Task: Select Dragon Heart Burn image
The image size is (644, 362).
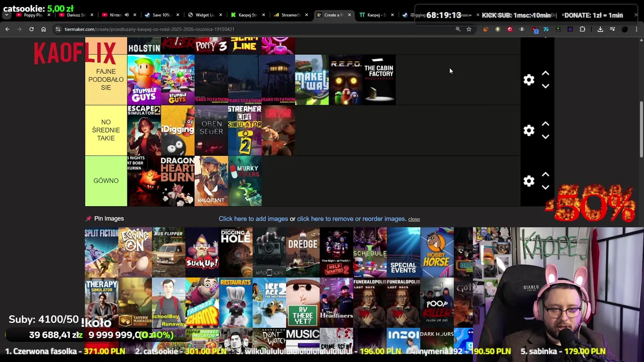Action: tap(178, 181)
